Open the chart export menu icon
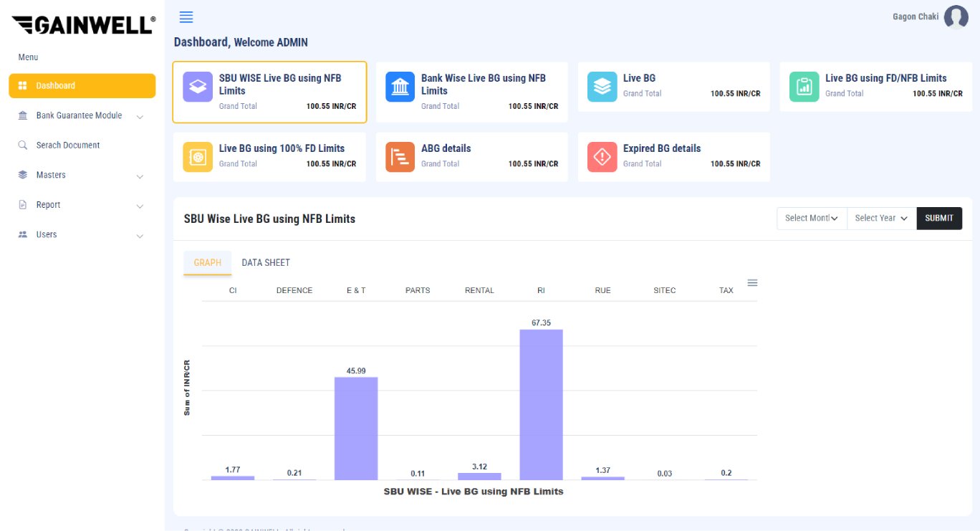 click(752, 283)
